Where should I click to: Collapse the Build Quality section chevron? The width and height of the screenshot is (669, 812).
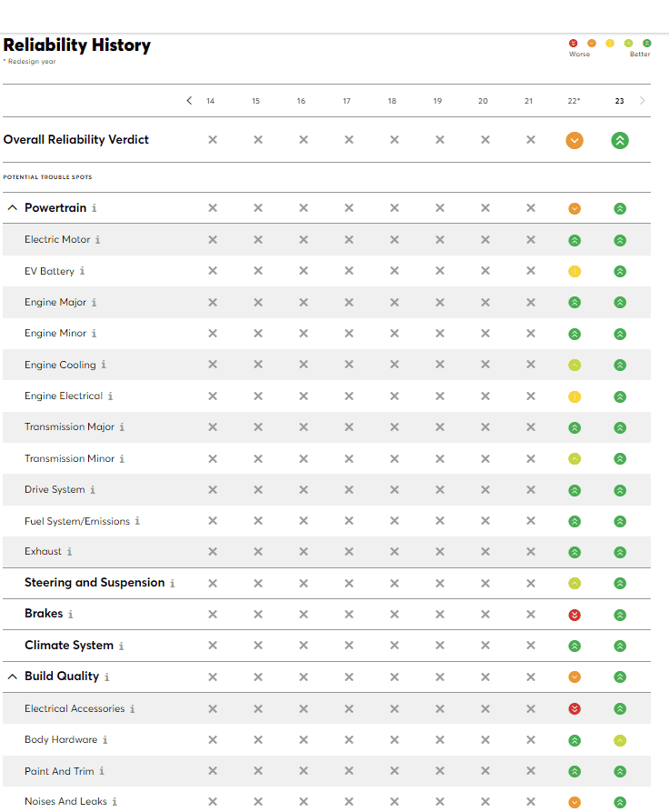tap(13, 677)
